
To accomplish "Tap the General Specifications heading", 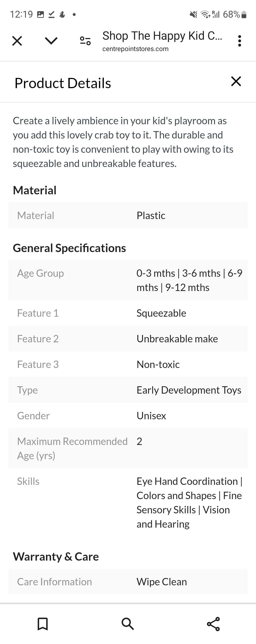I will pyautogui.click(x=69, y=248).
